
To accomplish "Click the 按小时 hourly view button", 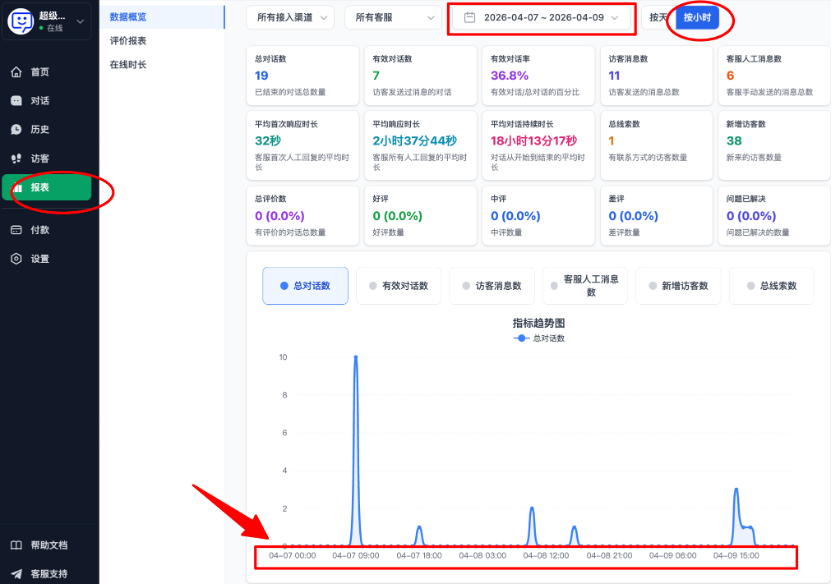I will 698,18.
